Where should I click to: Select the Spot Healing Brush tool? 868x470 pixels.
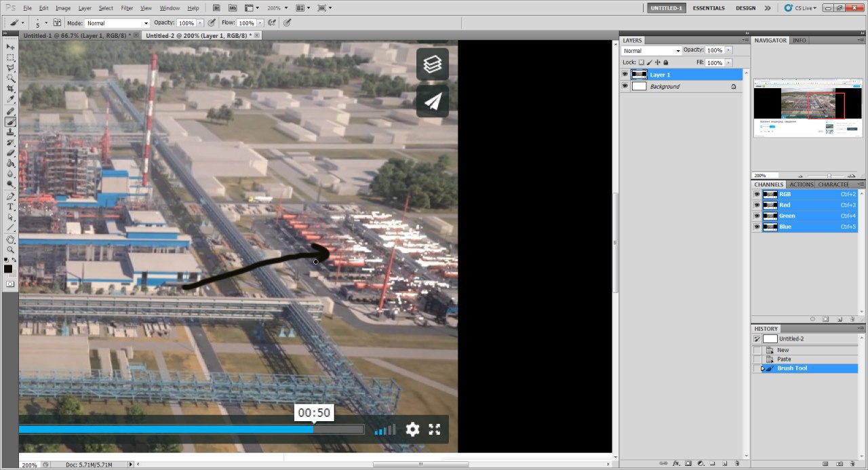tap(10, 112)
